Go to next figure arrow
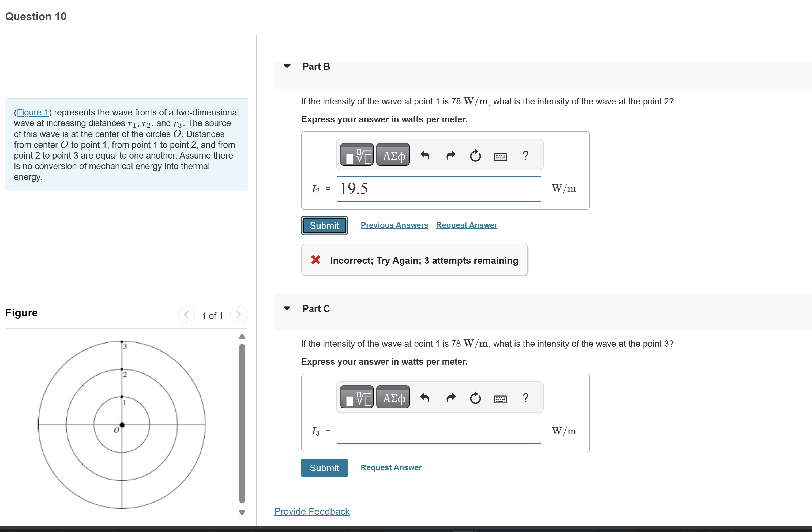This screenshot has height=532, width=812. coord(238,314)
